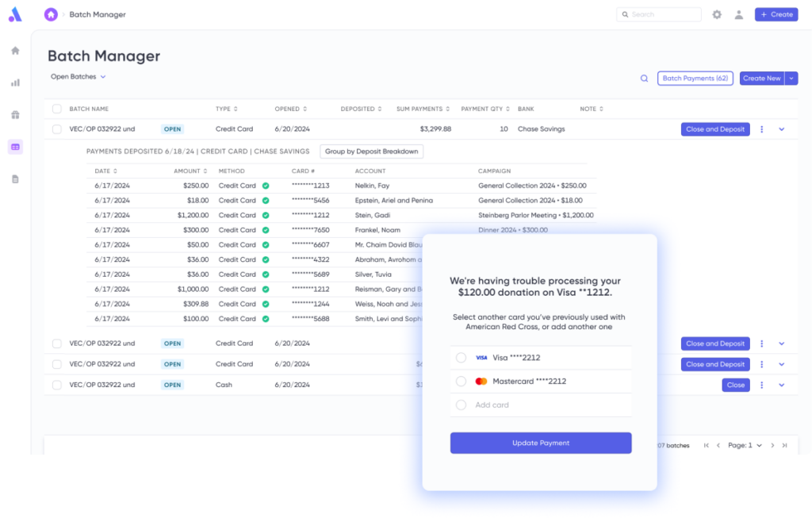Click Group by Deposit Breakdown
This screenshot has width=812, height=518.
[371, 151]
